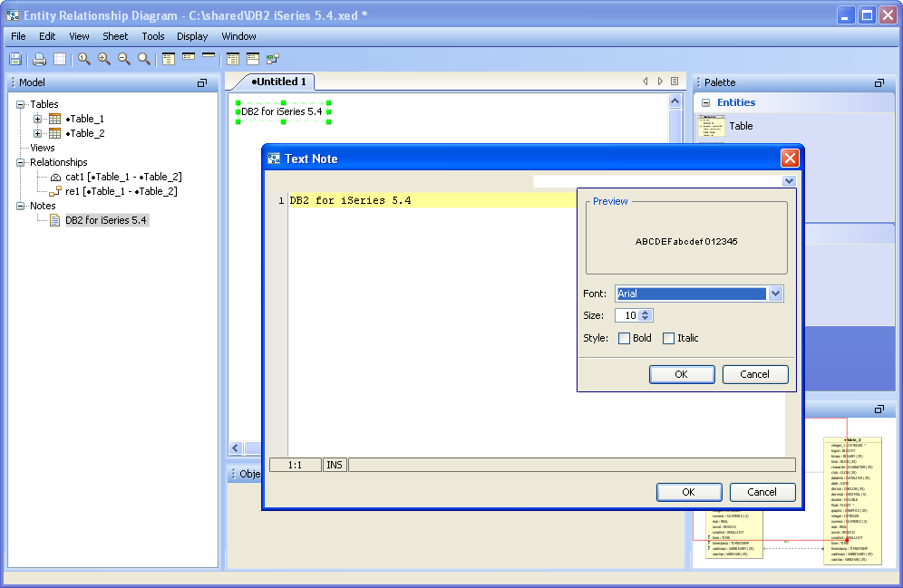The width and height of the screenshot is (903, 588).
Task: Increase font size with the spinner up arrow
Action: point(646,313)
